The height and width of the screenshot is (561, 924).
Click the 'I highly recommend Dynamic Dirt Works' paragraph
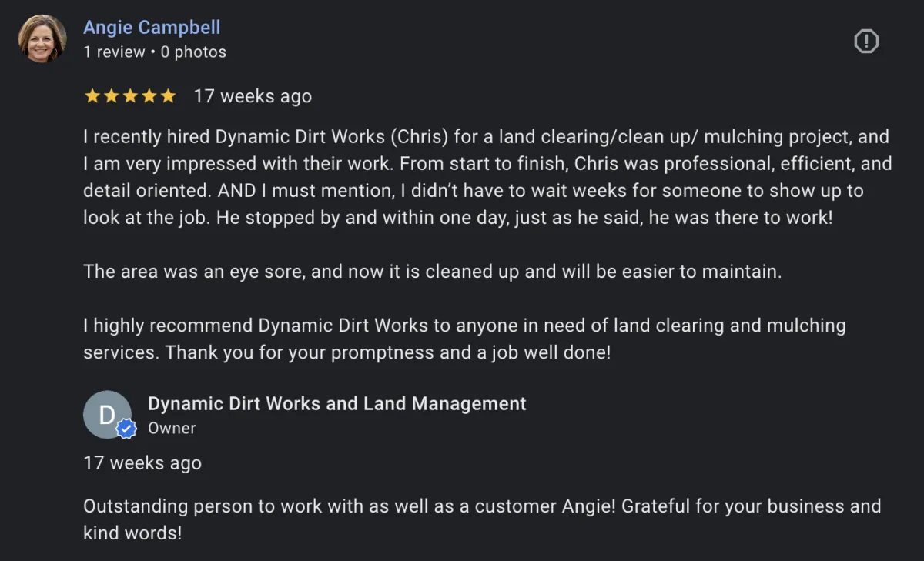click(x=464, y=339)
